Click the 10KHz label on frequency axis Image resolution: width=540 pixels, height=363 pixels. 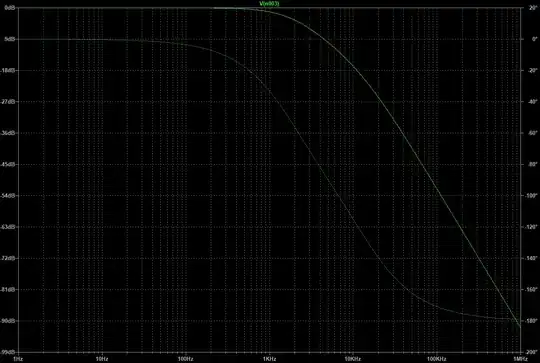(x=353, y=359)
